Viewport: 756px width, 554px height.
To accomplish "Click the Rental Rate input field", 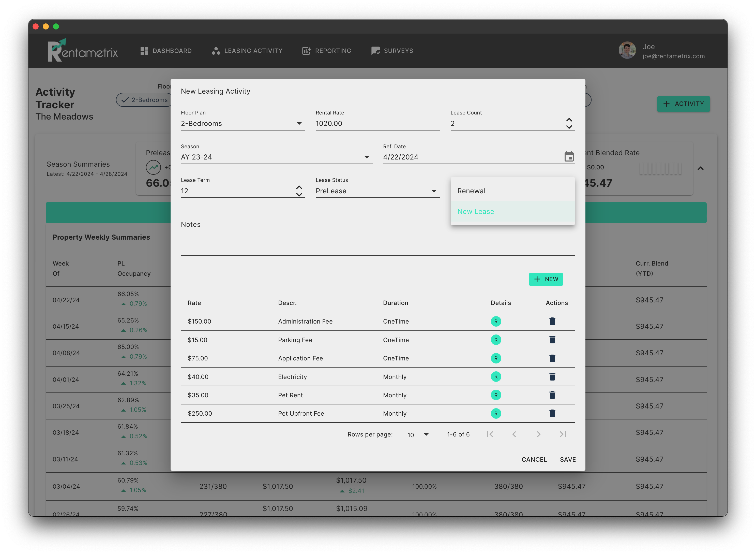I will pos(377,123).
